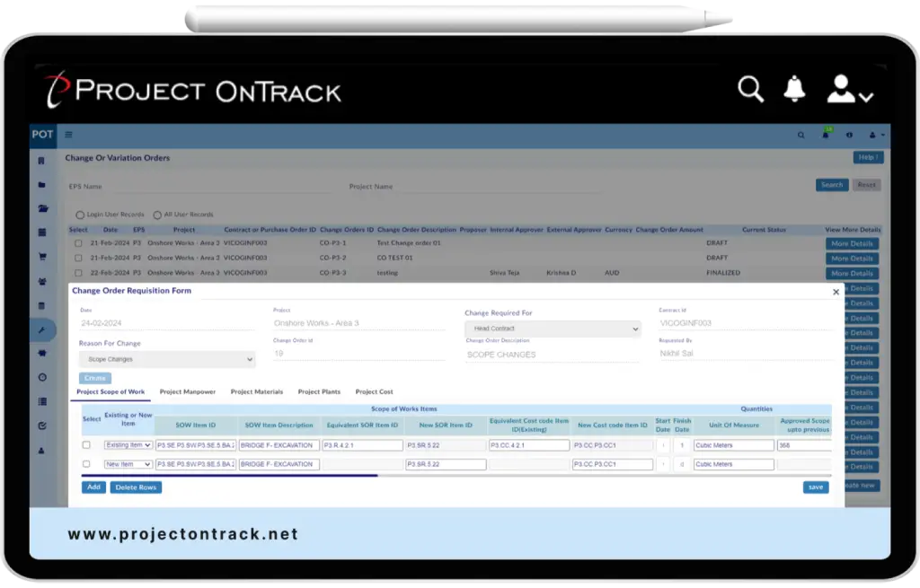The width and height of the screenshot is (920, 588).
Task: Select the All User Records radio button
Action: tap(157, 215)
